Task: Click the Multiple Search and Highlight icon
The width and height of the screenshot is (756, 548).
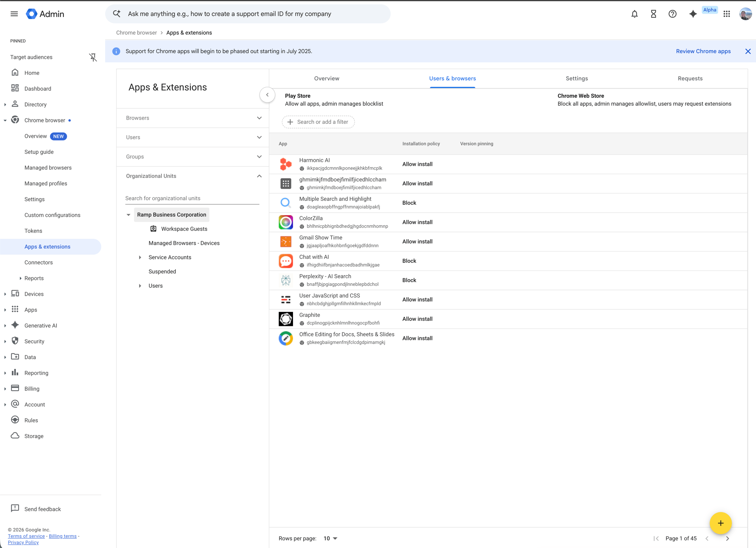Action: [286, 203]
